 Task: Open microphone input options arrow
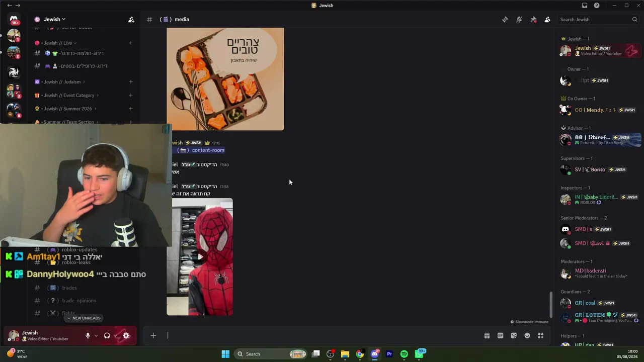96,336
